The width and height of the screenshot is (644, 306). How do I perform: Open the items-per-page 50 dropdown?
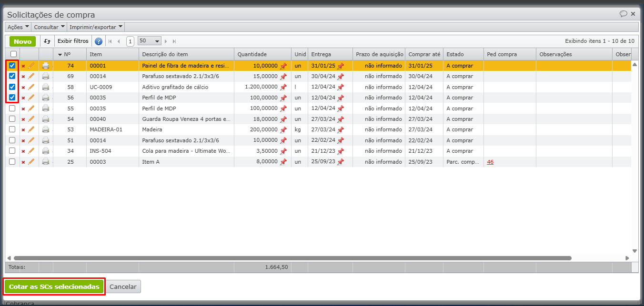tap(150, 41)
